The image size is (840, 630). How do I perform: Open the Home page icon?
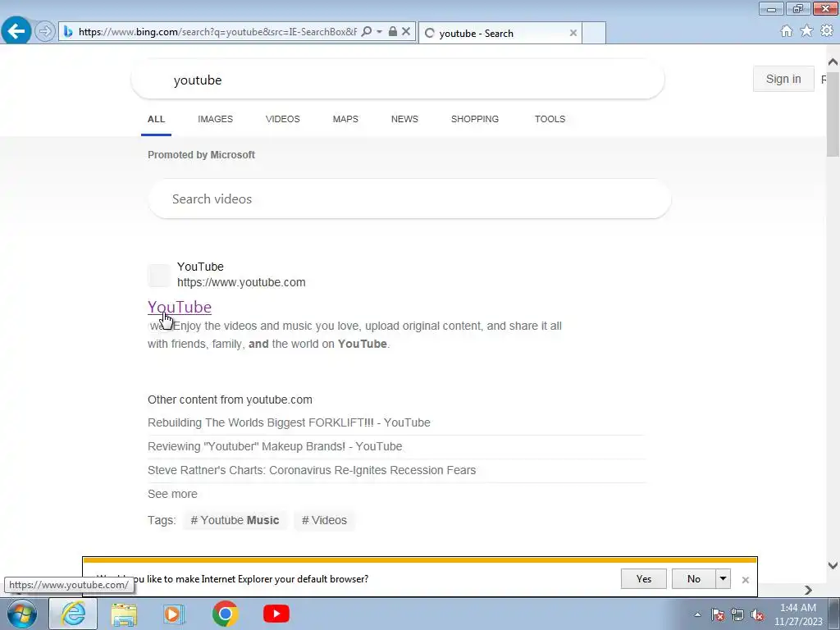pos(787,31)
